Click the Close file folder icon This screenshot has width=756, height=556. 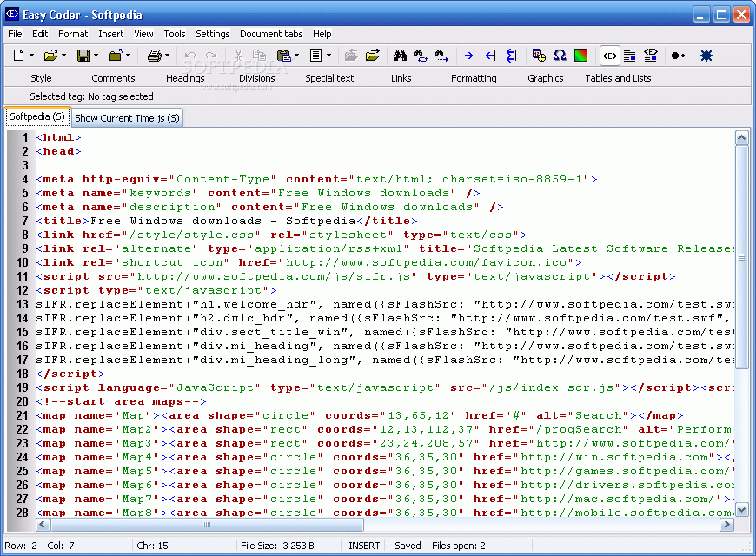(x=116, y=56)
